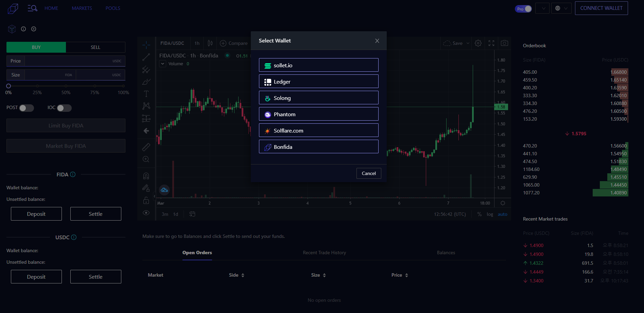The image size is (644, 313).
Task: Choose the sollet.io wallet
Action: coord(319,65)
